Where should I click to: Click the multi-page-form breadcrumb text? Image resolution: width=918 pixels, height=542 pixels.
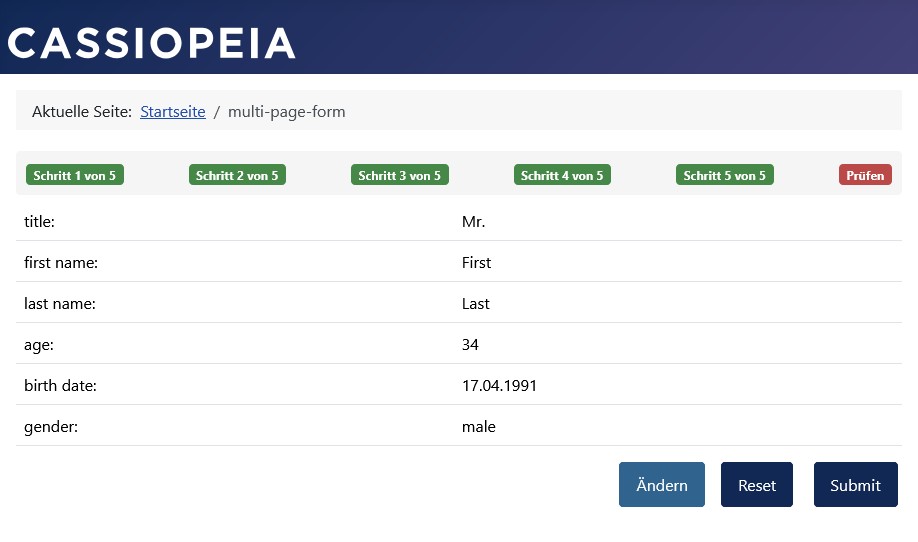click(286, 112)
